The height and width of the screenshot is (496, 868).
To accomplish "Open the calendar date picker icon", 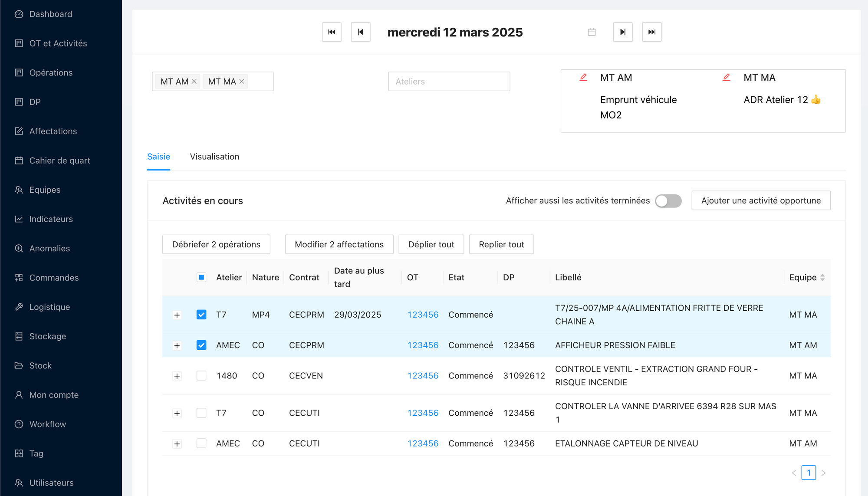I will pyautogui.click(x=592, y=32).
